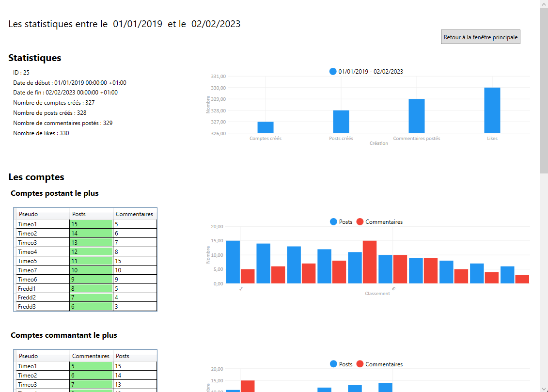Click the Comptes créés bar in the statistics chart
The image size is (548, 392).
[x=266, y=127]
